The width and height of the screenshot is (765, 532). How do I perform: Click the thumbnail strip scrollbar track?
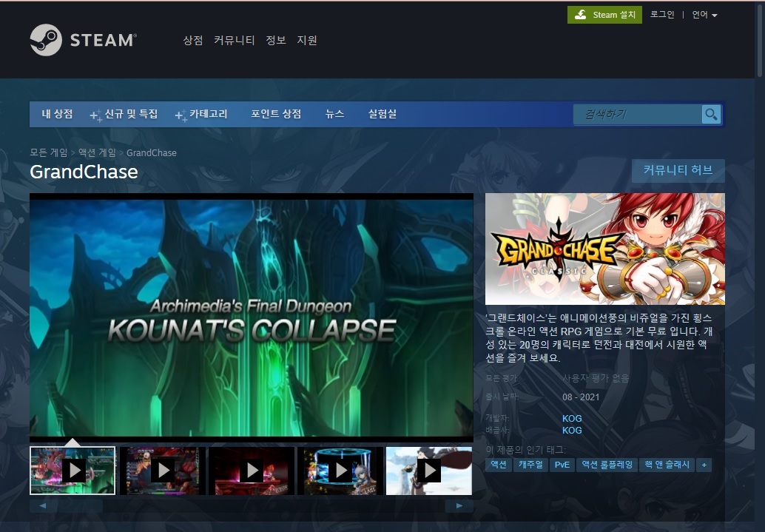[251, 505]
